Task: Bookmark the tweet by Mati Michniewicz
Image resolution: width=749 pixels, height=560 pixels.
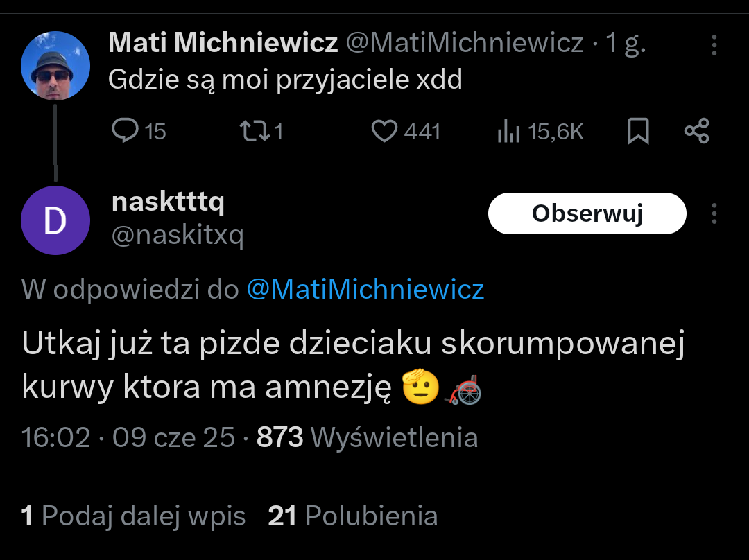Action: point(637,131)
